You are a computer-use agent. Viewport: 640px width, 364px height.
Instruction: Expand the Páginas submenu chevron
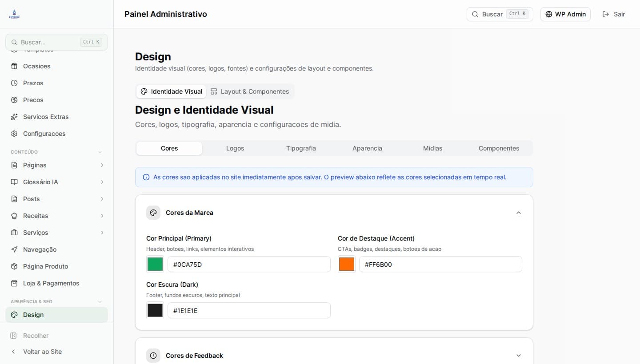[102, 165]
